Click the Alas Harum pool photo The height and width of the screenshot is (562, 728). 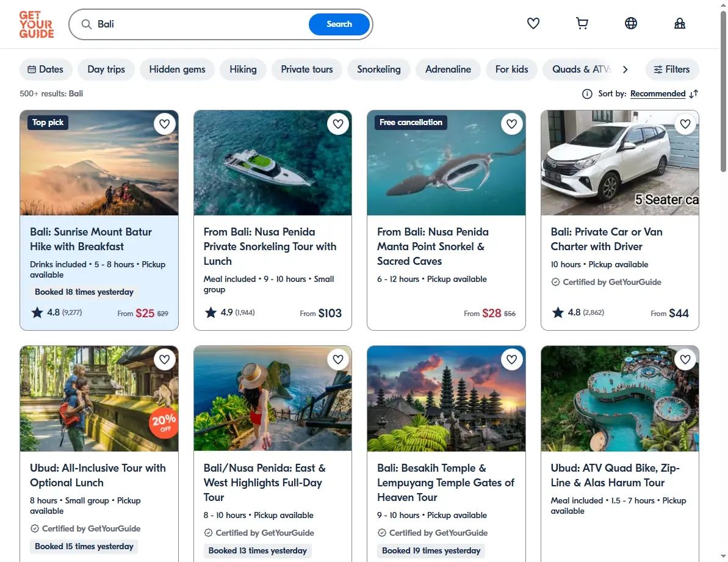pos(620,398)
